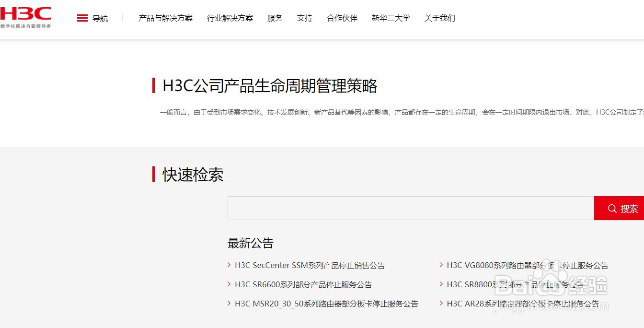Open H3C VG8080系列路由器 announcement link
This screenshot has width=644, height=328.
click(x=528, y=265)
